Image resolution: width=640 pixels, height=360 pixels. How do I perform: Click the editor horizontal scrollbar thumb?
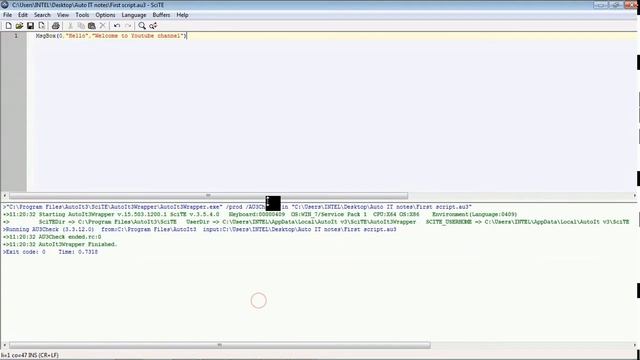[x=208, y=196]
